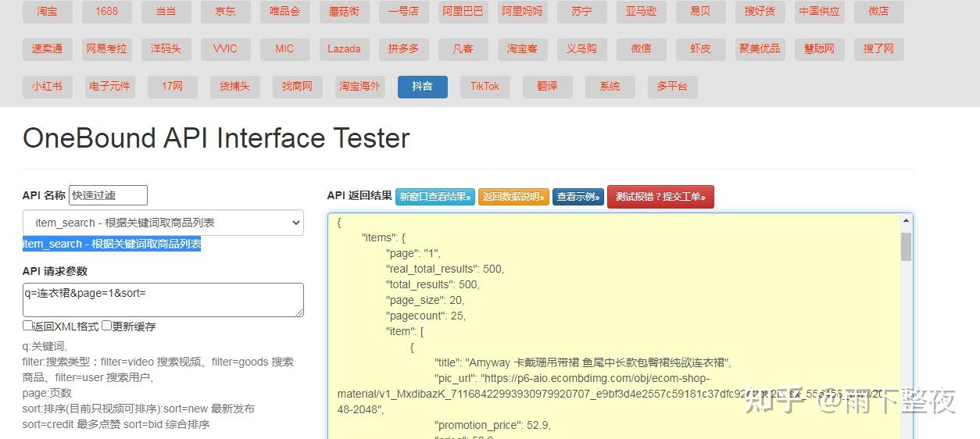980x439 pixels.
Task: Open the Lazada platform tab
Action: click(x=344, y=49)
